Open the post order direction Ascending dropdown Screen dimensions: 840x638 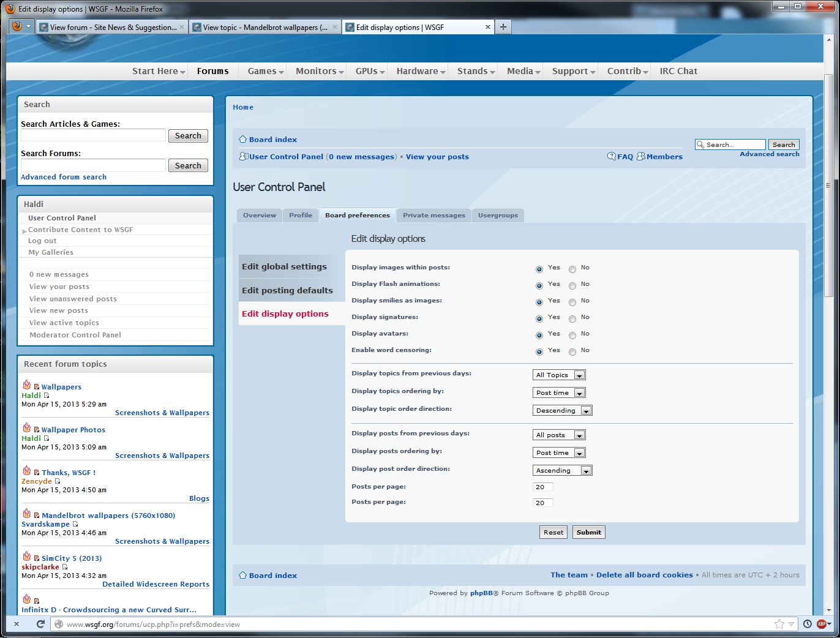click(x=563, y=470)
